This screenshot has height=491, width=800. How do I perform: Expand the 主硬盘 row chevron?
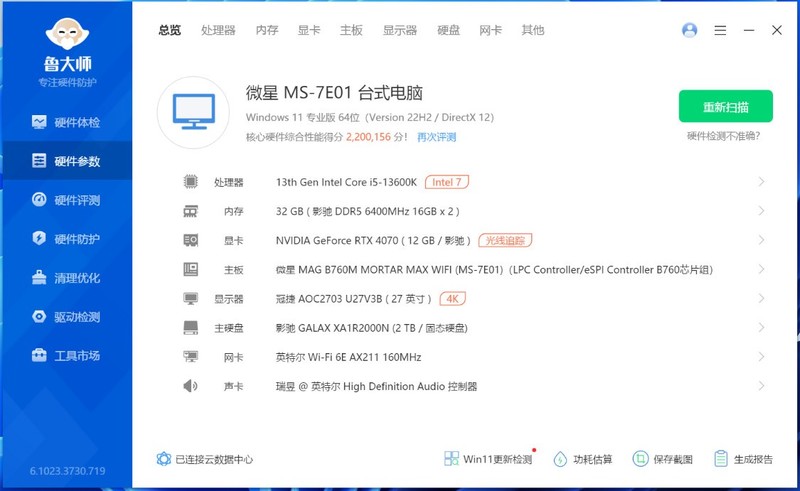click(761, 327)
